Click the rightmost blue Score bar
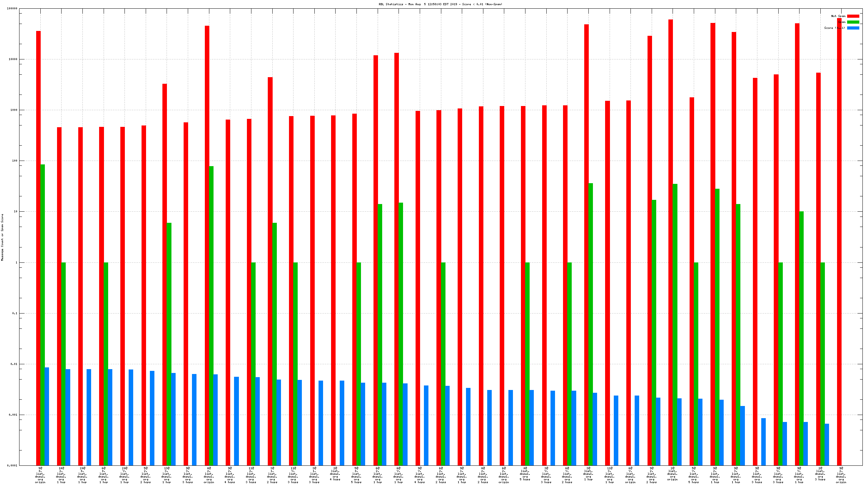Screen dimensions: 868x488 point(827,444)
